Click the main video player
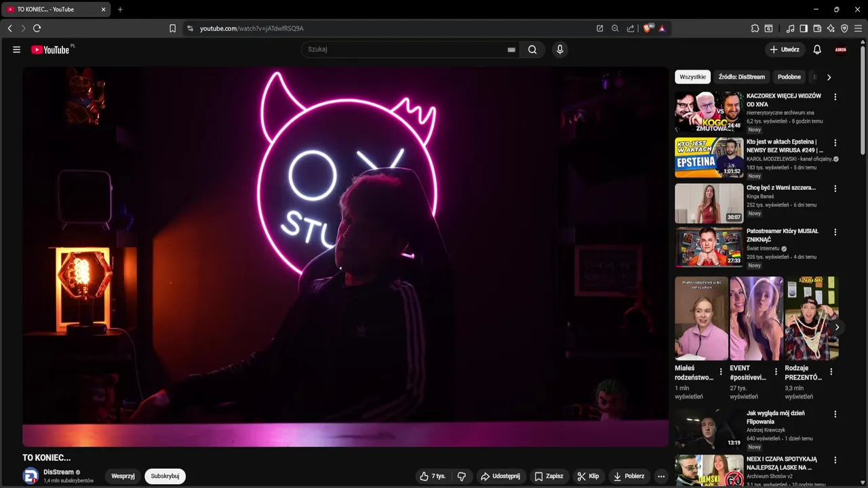868x488 pixels. (346, 257)
